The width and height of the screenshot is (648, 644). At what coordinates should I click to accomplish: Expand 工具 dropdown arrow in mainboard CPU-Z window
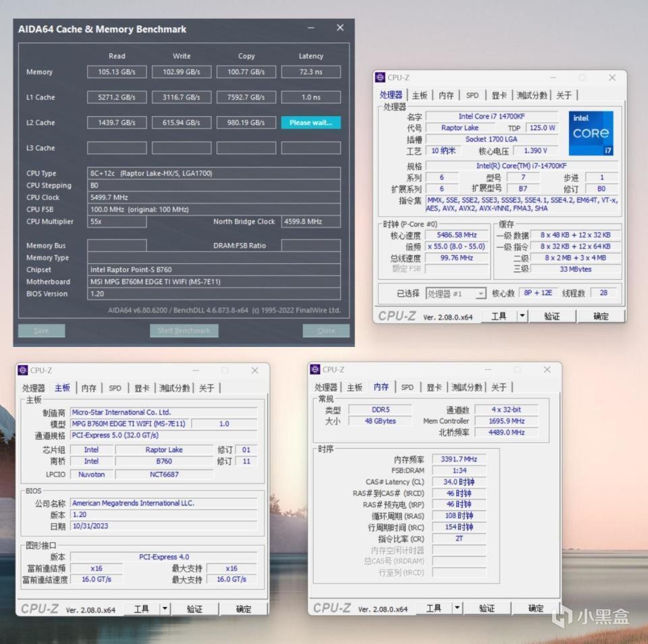point(165,609)
